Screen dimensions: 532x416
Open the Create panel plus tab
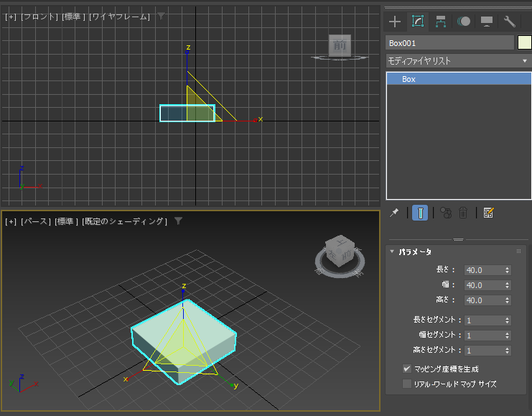[394, 22]
